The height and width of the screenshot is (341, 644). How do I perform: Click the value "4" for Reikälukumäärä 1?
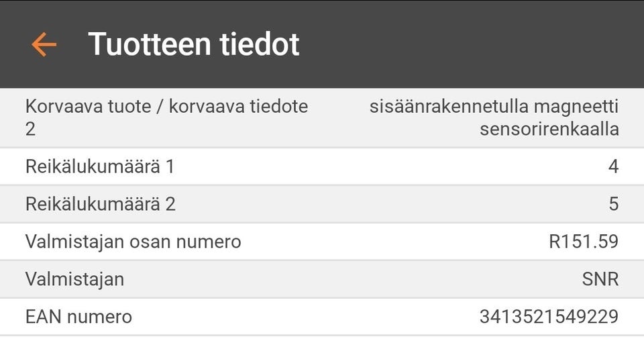point(613,166)
